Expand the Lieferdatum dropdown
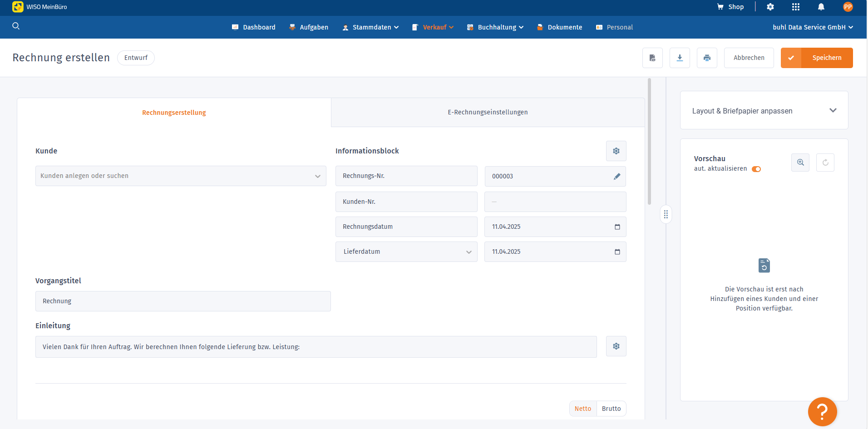Screen dimensions: 868x429 pyautogui.click(x=406, y=251)
